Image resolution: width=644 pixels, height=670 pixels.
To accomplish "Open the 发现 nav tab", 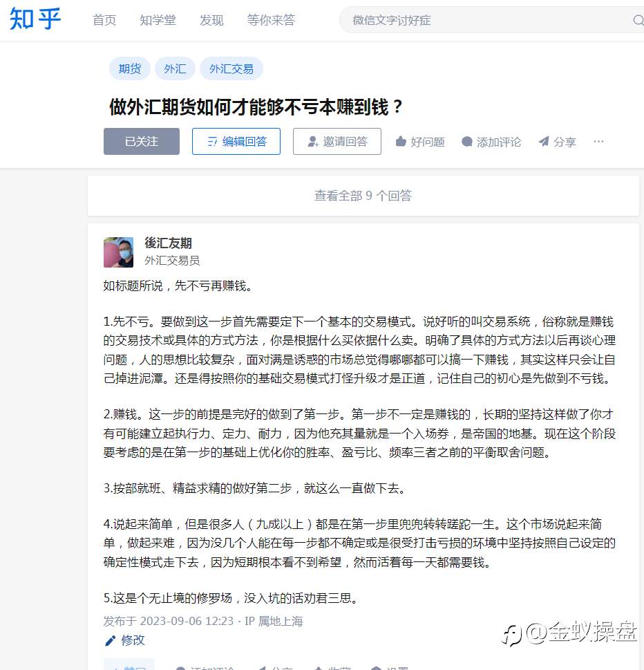I will 211,20.
